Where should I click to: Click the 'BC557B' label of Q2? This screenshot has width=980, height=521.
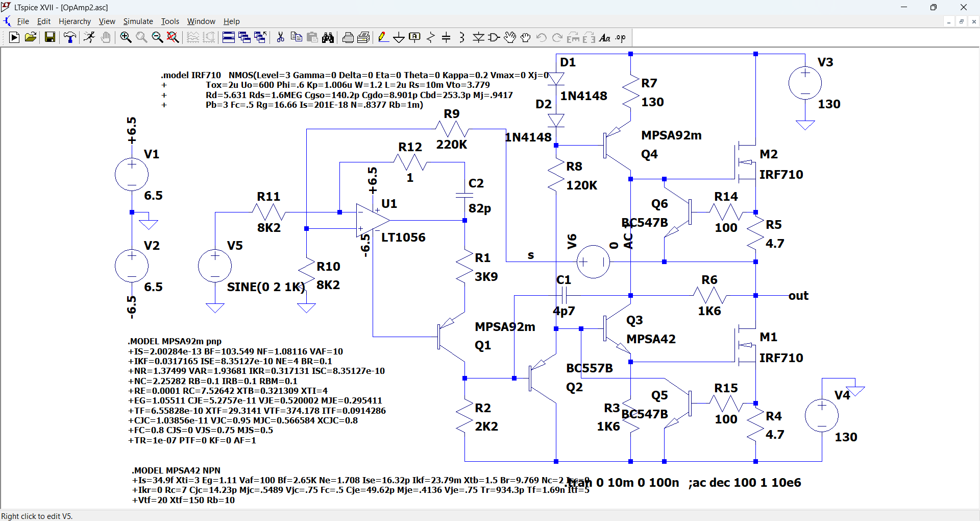click(x=590, y=368)
